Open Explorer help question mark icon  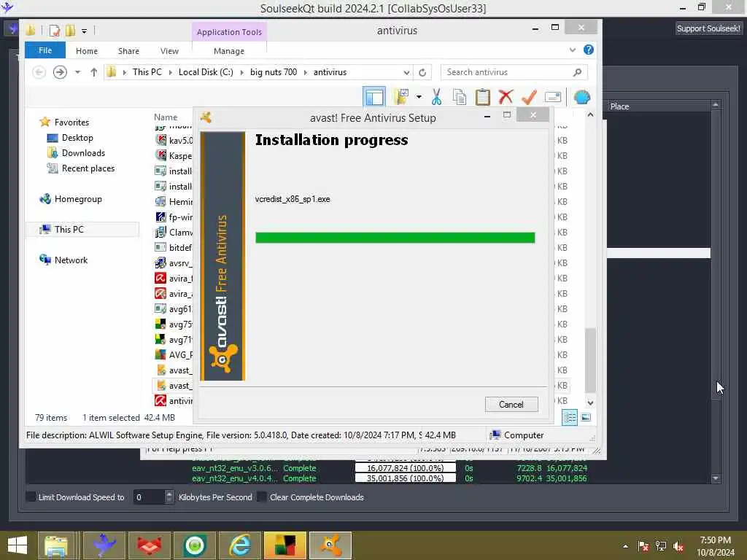coord(589,50)
